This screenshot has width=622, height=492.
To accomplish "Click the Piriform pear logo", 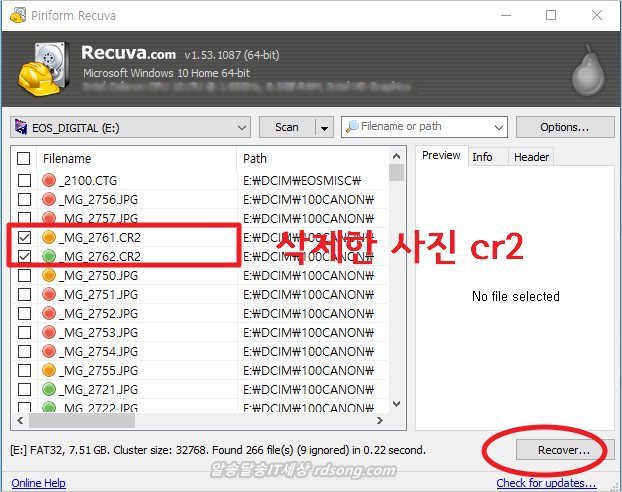I will click(x=588, y=70).
